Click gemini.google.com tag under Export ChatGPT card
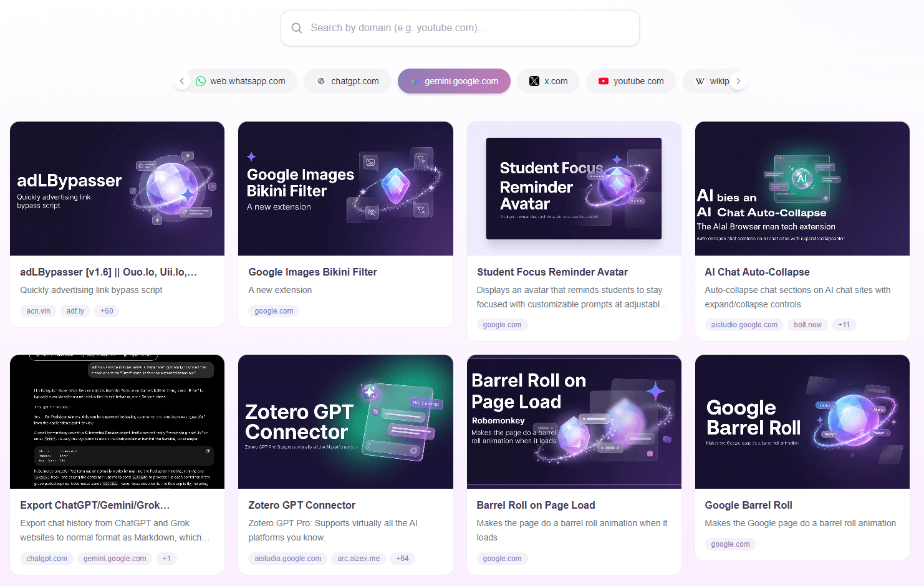 tap(115, 559)
